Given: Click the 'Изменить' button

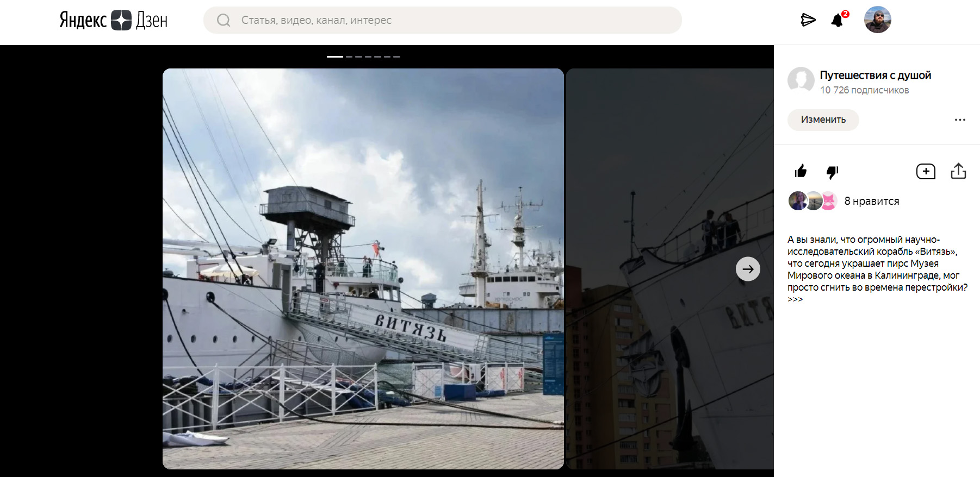Looking at the screenshot, I should pos(823,120).
